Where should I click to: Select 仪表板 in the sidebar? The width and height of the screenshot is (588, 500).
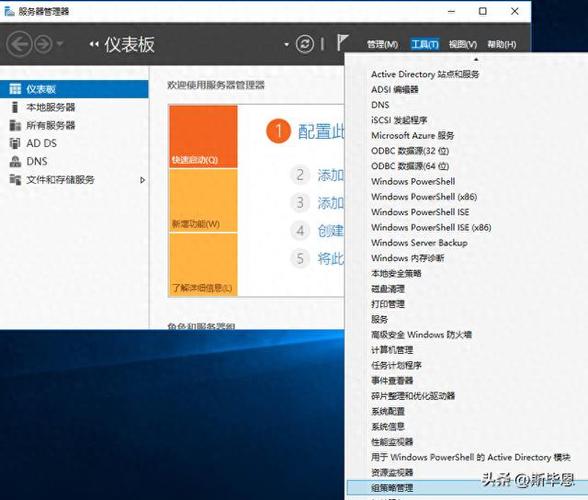(x=74, y=89)
